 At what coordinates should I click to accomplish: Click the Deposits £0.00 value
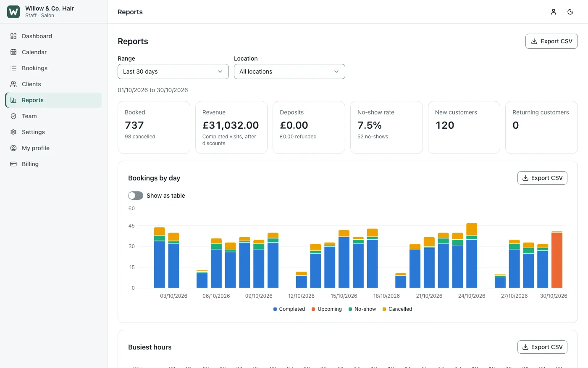click(x=294, y=125)
